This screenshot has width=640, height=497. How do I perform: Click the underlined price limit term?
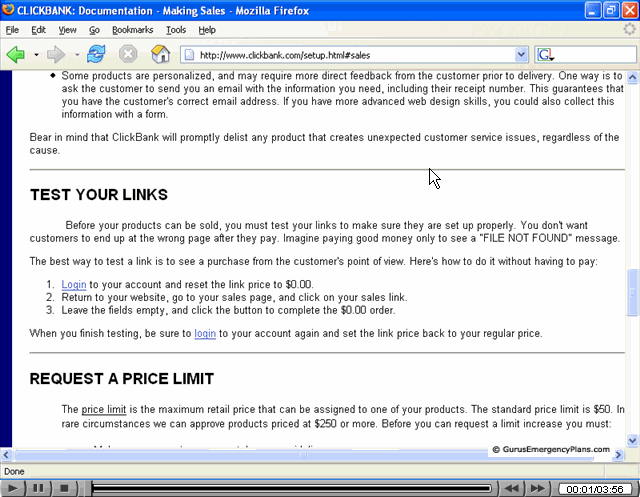pyautogui.click(x=104, y=409)
